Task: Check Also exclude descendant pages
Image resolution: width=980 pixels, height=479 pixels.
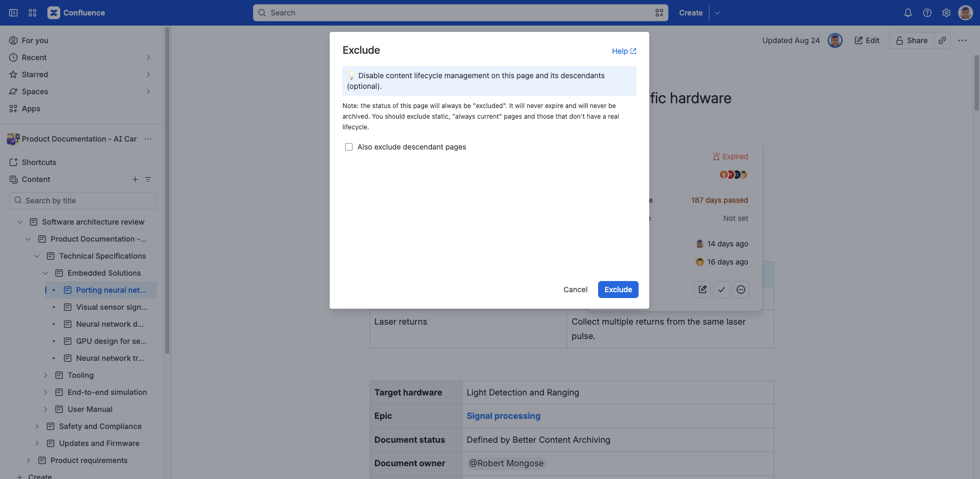Action: (349, 147)
